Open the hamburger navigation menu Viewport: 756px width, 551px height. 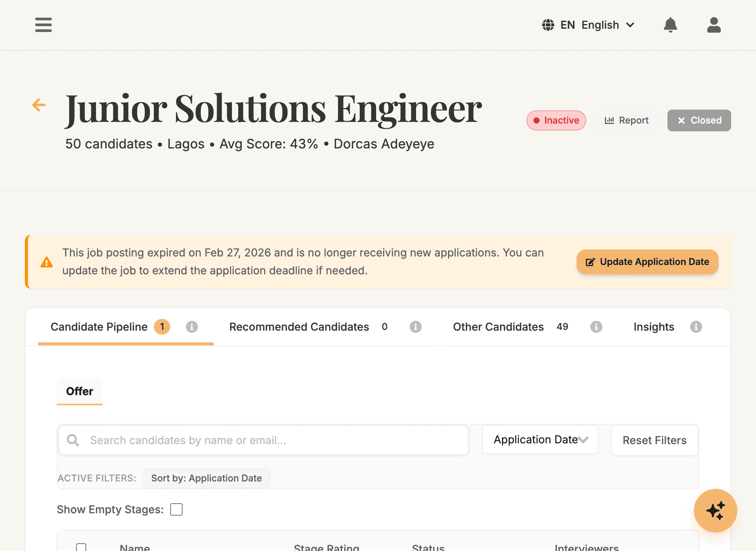coord(43,25)
